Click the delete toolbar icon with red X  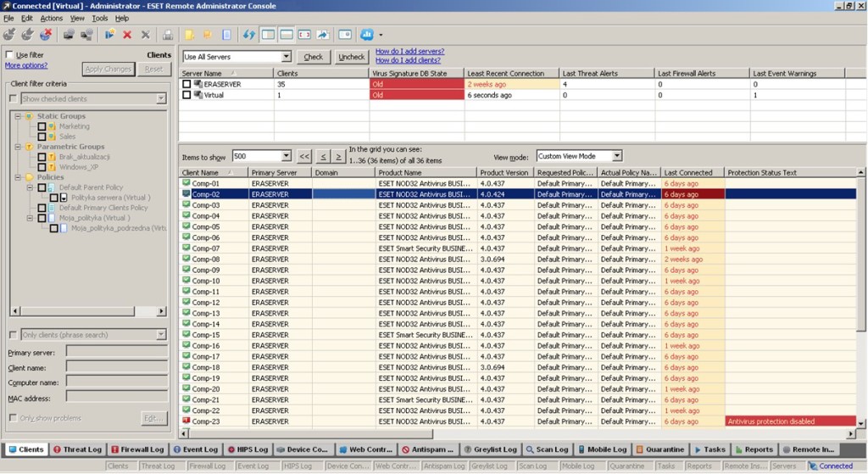[127, 35]
